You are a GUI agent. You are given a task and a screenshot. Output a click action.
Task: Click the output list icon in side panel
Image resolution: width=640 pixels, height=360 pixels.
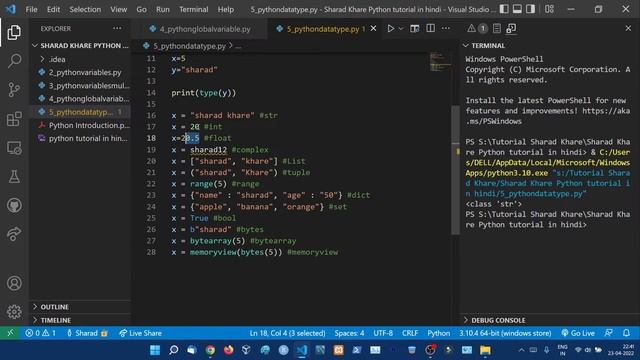497,28
